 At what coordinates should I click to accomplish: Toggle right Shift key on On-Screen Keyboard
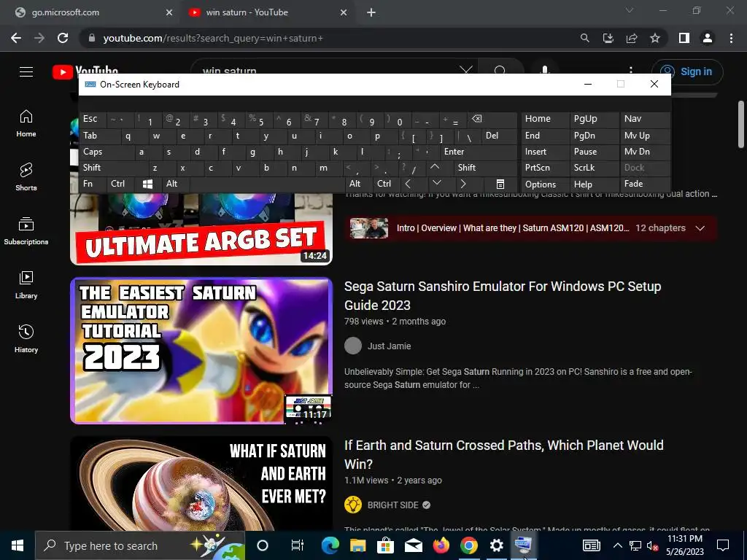tap(485, 168)
